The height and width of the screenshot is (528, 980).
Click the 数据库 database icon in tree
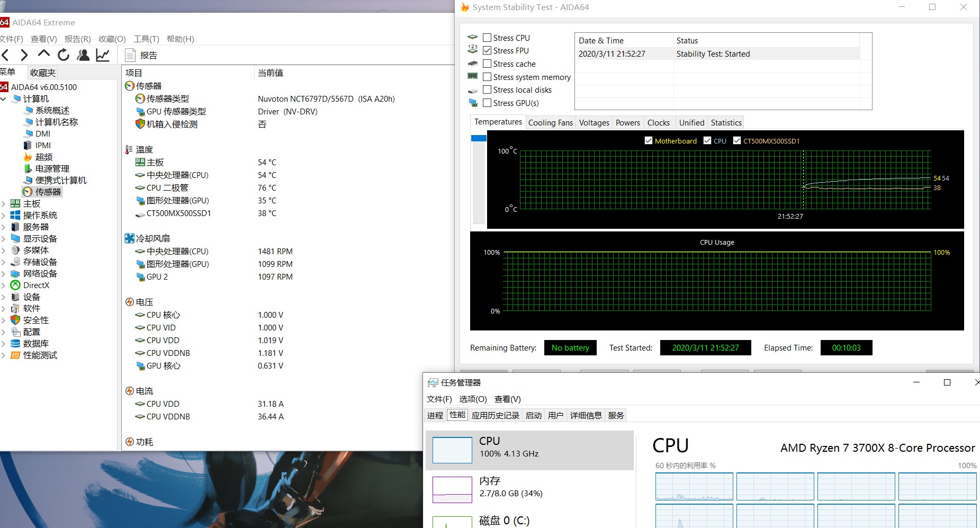tap(15, 343)
